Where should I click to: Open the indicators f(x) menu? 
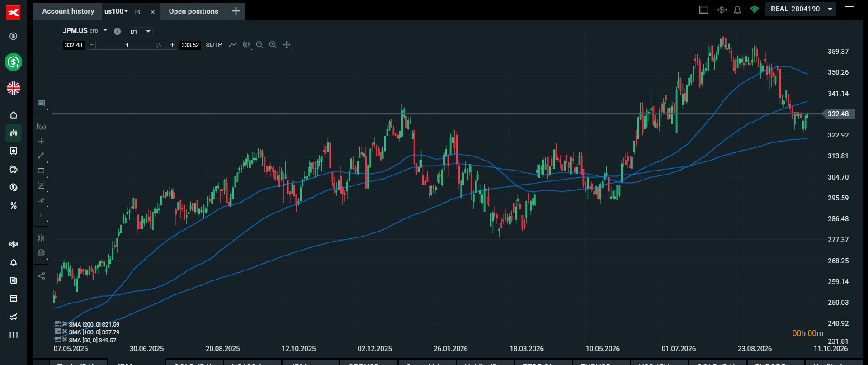[x=41, y=127]
